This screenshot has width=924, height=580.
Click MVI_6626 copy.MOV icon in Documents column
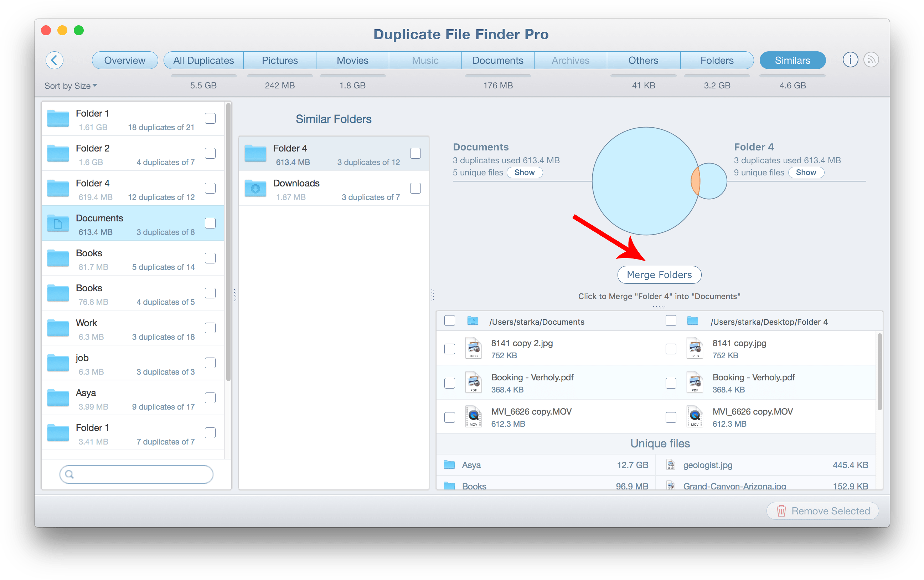473,417
